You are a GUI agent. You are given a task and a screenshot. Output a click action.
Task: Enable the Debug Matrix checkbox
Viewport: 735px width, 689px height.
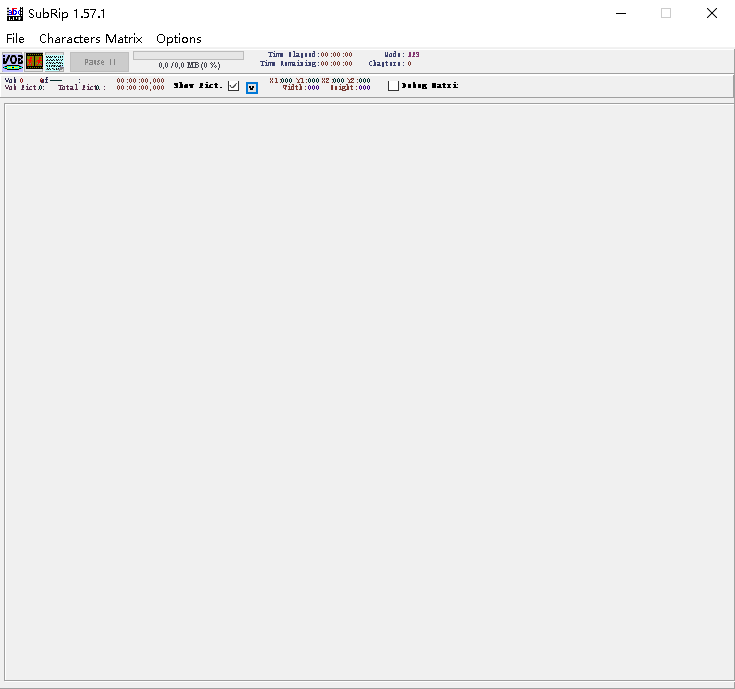tap(394, 86)
